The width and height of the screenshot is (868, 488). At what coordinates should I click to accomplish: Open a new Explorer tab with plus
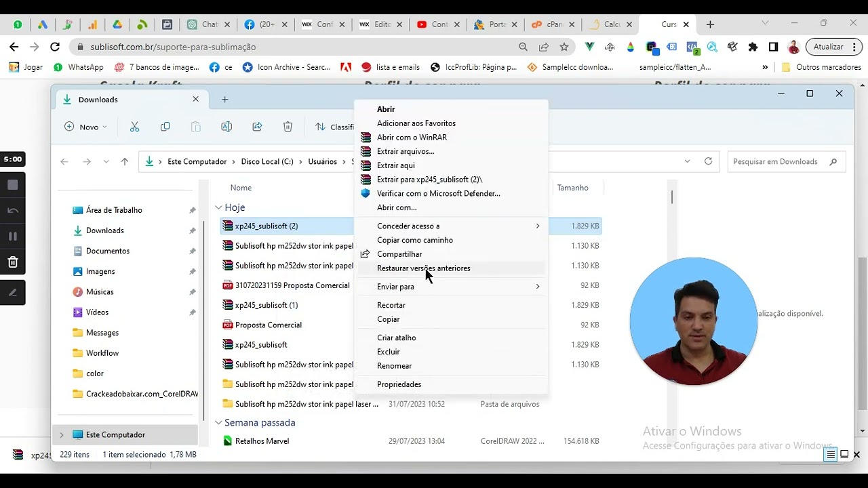[224, 100]
